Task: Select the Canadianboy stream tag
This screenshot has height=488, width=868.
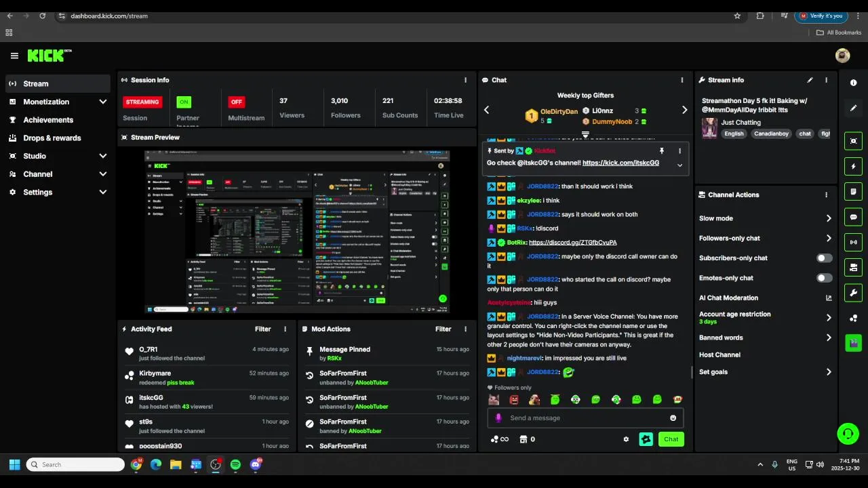Action: 771,134
